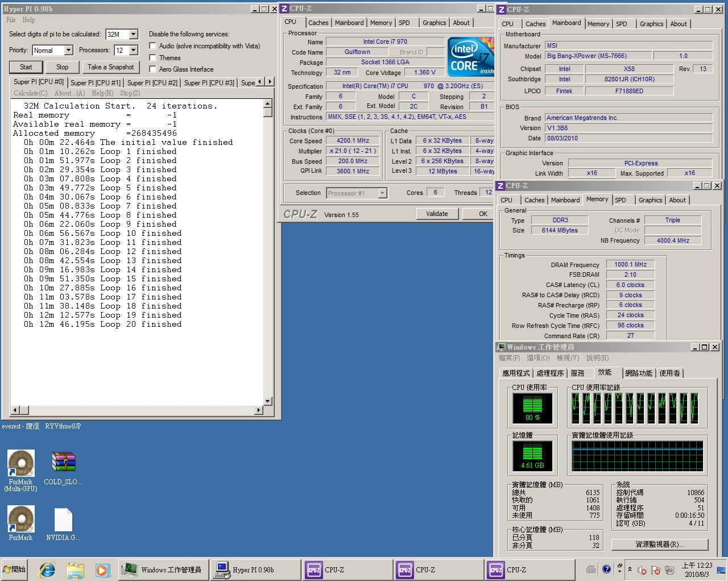Click the Stop button in Hyper PI
This screenshot has height=582, width=728.
point(63,67)
